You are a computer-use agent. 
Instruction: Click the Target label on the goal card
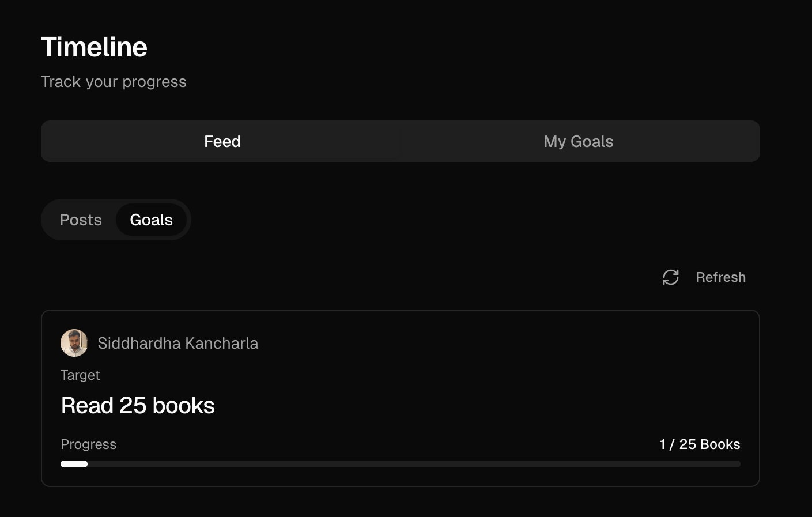(80, 375)
